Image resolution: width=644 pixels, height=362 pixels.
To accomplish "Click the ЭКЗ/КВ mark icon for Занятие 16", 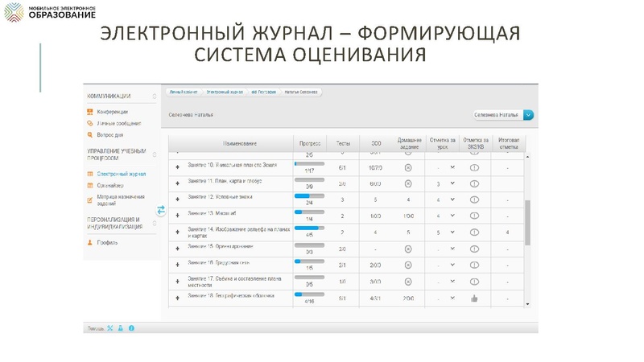I will [x=474, y=265].
